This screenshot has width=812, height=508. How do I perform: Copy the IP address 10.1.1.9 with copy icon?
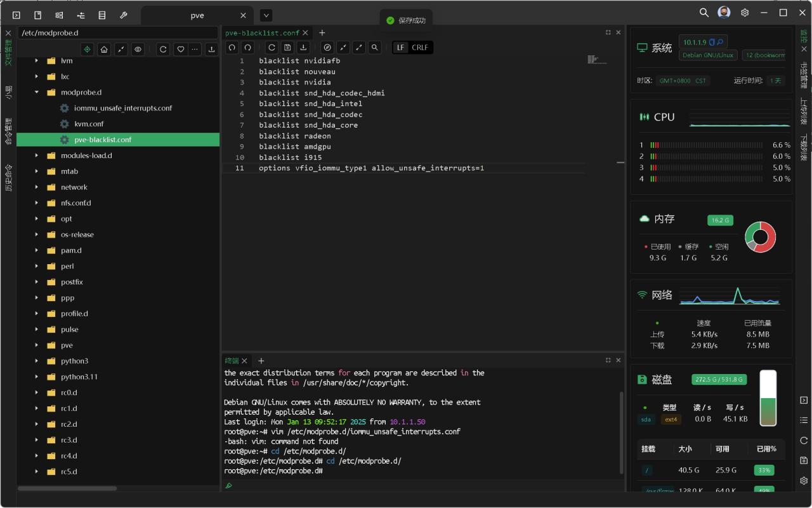tap(712, 42)
